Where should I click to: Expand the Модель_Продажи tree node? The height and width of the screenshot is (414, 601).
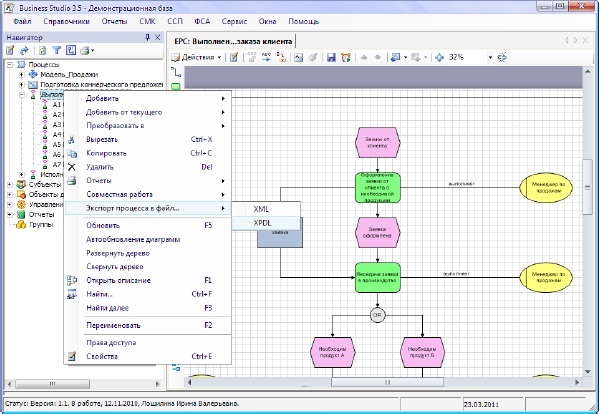(x=20, y=75)
